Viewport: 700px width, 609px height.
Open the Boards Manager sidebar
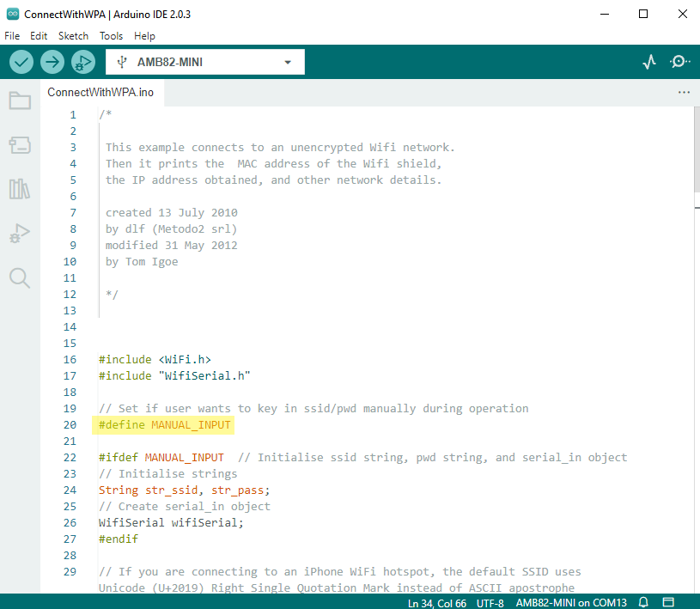pyautogui.click(x=20, y=145)
